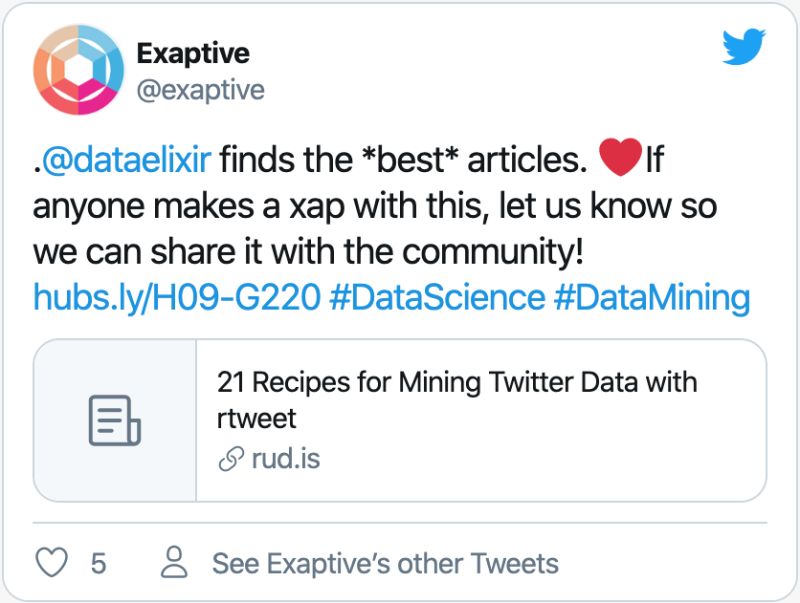Click the red heart emoji in the tweet
Screen dimensions: 800x603
(620, 158)
